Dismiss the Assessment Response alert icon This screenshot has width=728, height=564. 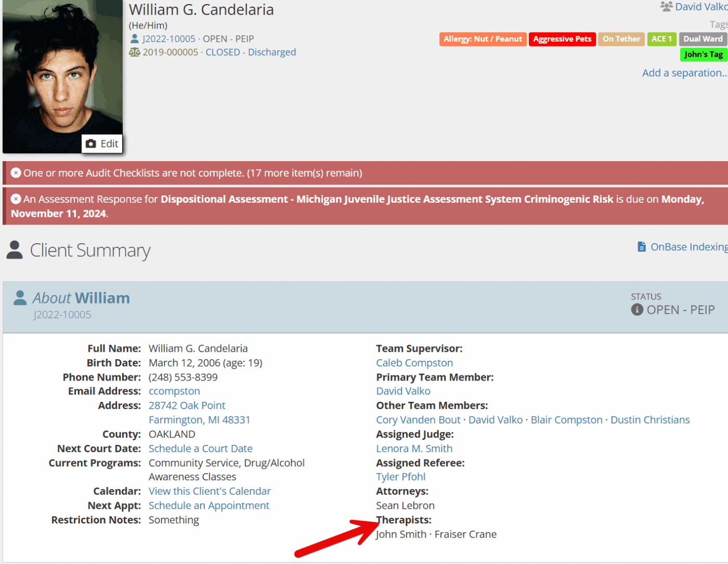(16, 199)
